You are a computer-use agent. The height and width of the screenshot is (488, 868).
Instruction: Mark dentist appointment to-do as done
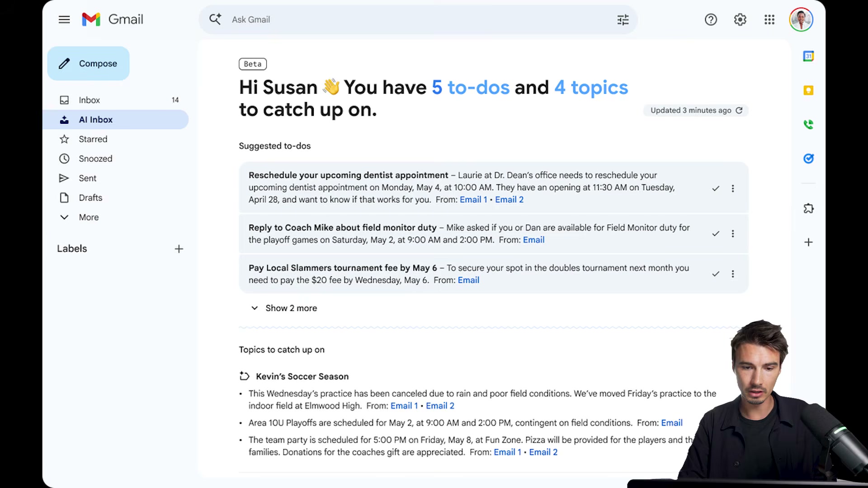(716, 188)
